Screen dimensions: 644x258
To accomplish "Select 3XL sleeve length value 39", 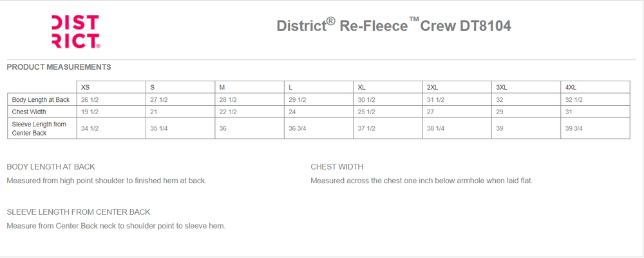I will pos(500,128).
